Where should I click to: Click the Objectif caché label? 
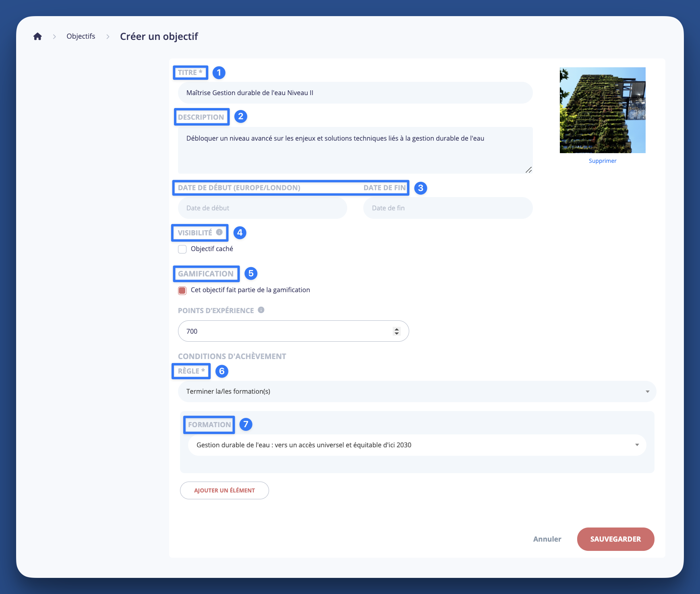(212, 249)
